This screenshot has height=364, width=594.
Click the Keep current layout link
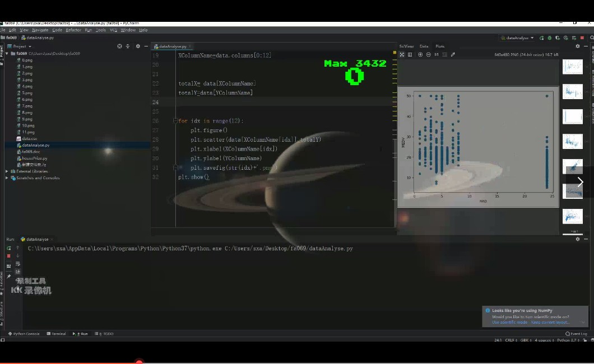pyautogui.click(x=550, y=323)
